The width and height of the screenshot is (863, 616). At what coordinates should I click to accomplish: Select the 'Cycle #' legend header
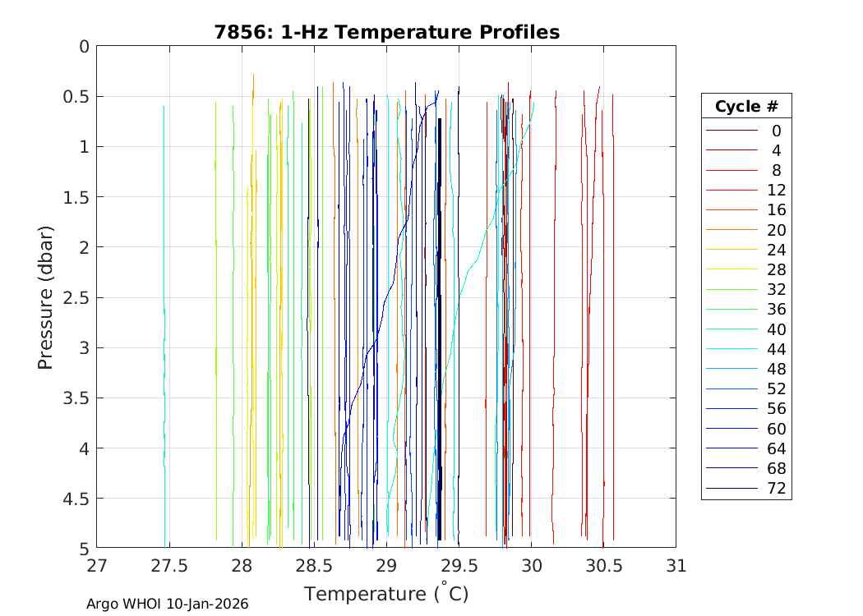745,107
